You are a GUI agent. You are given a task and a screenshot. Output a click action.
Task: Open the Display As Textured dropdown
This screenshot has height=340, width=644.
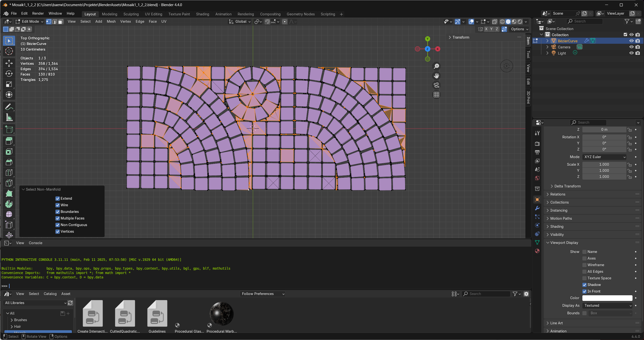(607, 306)
